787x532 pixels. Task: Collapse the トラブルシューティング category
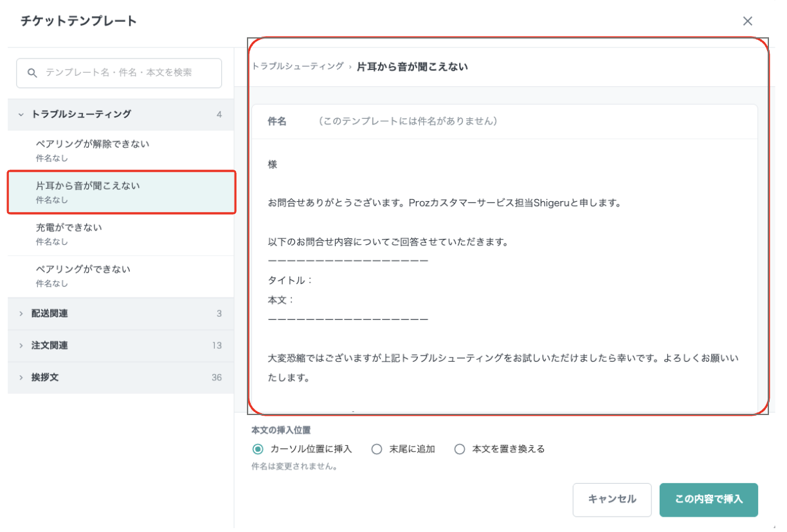(x=121, y=114)
